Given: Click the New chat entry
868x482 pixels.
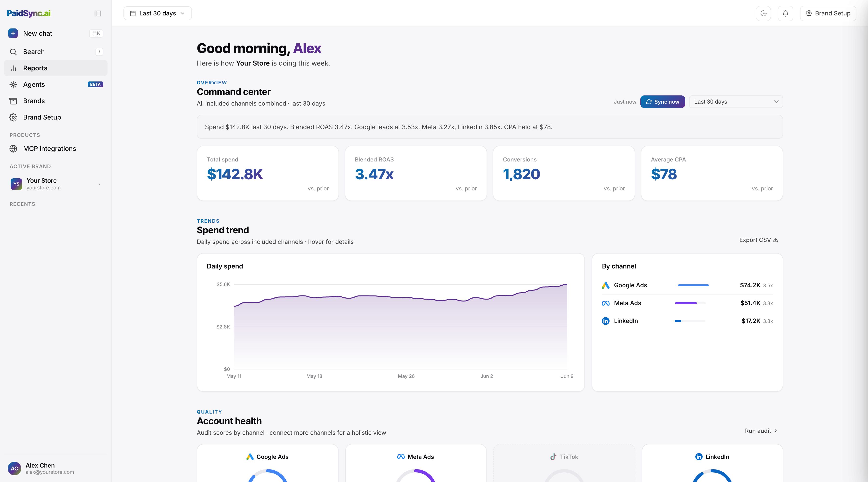Looking at the screenshot, I should point(56,33).
